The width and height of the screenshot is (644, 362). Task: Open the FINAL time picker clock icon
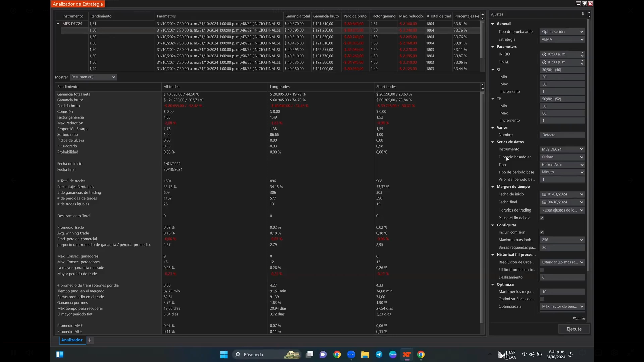coord(544,62)
